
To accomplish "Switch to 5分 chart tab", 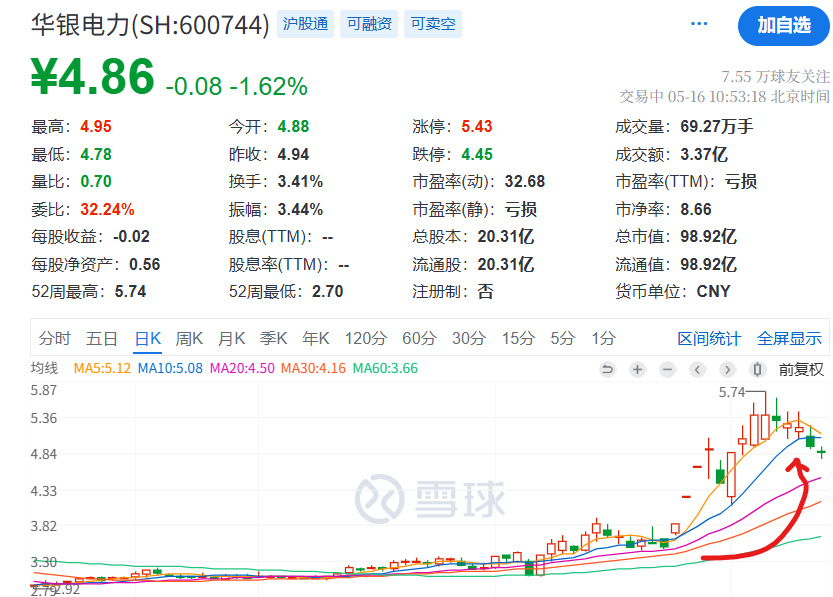I will pyautogui.click(x=563, y=338).
